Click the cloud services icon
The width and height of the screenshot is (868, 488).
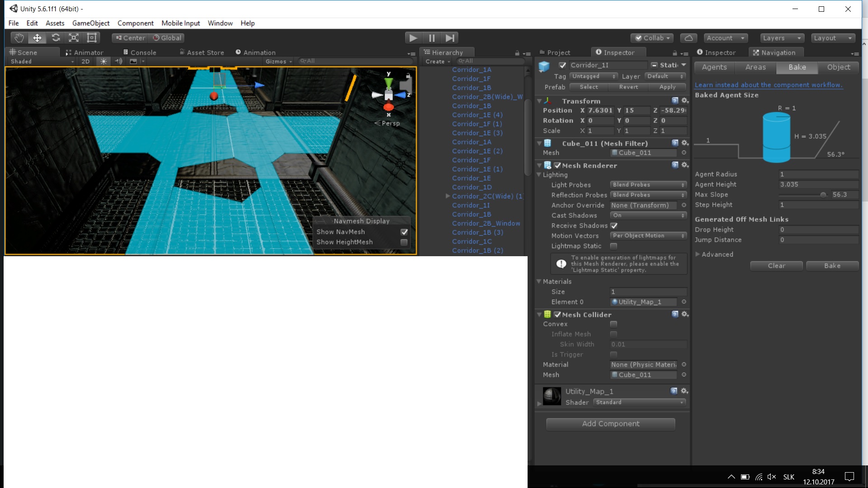[x=688, y=38]
